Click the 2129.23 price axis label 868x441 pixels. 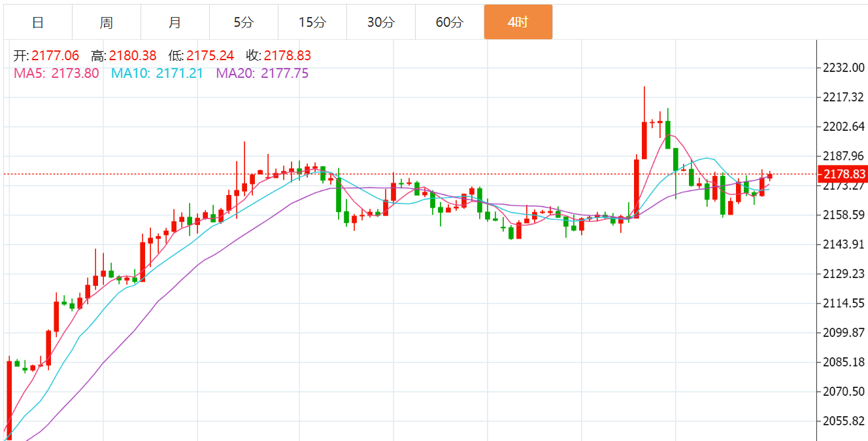tap(844, 273)
